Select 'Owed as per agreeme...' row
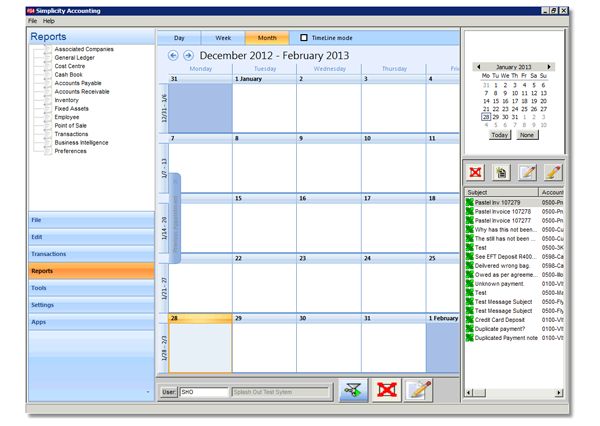The height and width of the screenshot is (426, 600). click(x=514, y=274)
